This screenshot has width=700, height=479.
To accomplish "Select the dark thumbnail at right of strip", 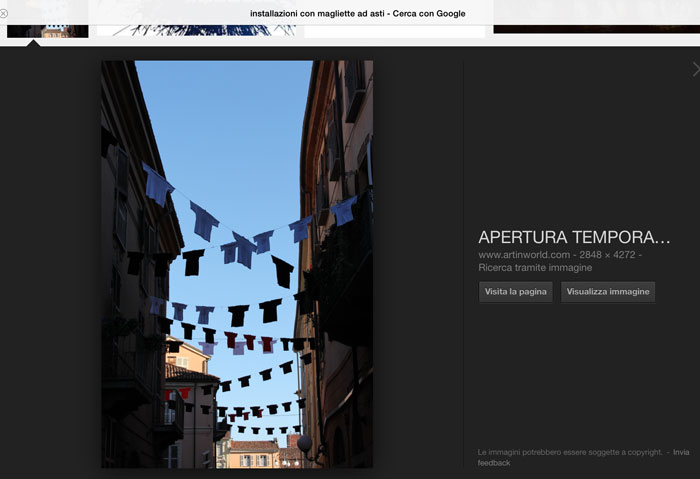I will coord(596,29).
